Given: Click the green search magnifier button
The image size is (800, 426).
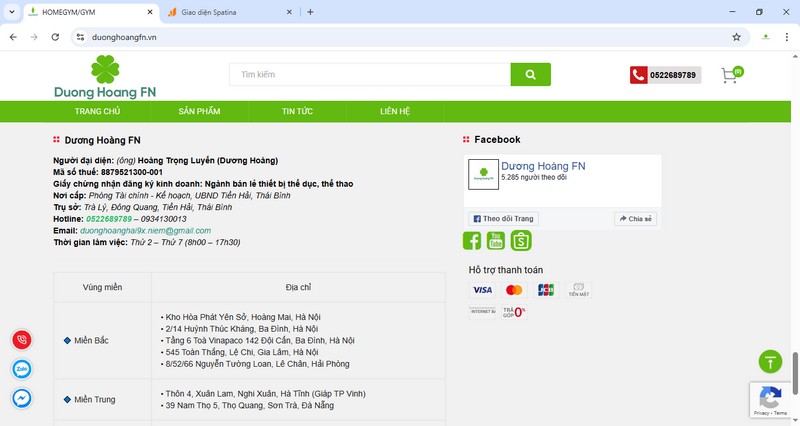Looking at the screenshot, I should pyautogui.click(x=530, y=74).
